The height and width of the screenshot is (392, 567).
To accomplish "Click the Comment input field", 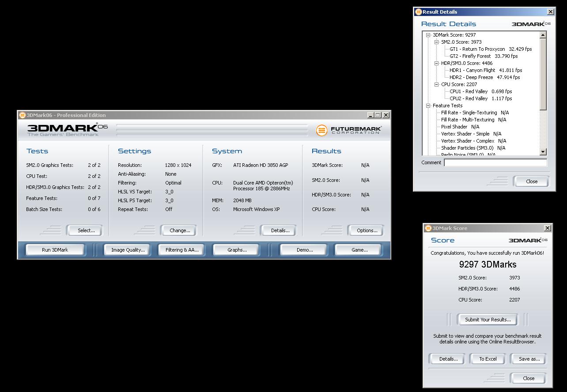I will pyautogui.click(x=495, y=162).
